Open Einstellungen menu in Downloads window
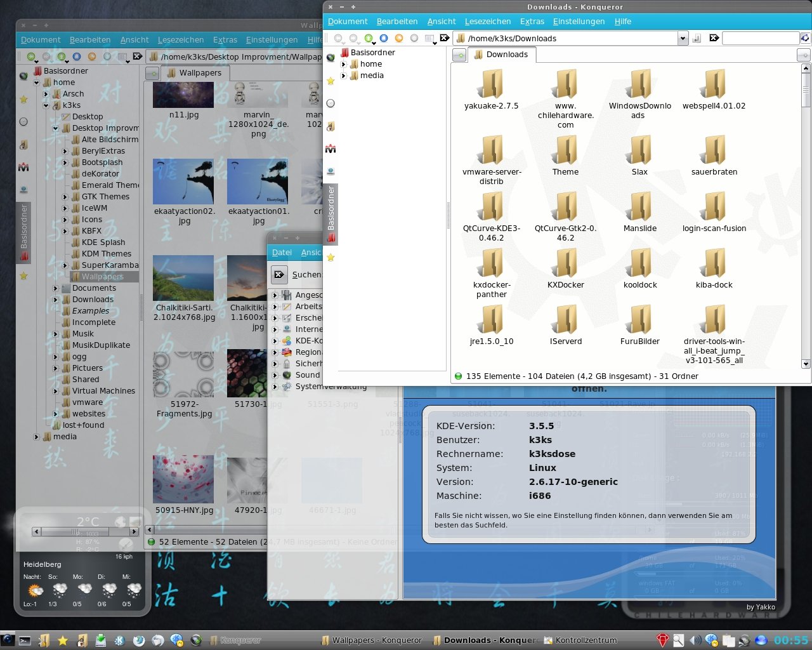 pos(579,21)
